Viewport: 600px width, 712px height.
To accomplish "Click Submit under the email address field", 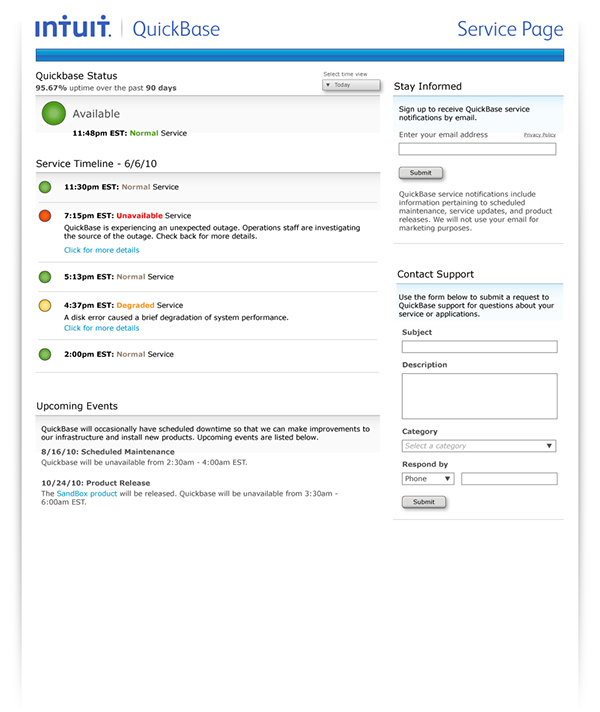I will 421,173.
